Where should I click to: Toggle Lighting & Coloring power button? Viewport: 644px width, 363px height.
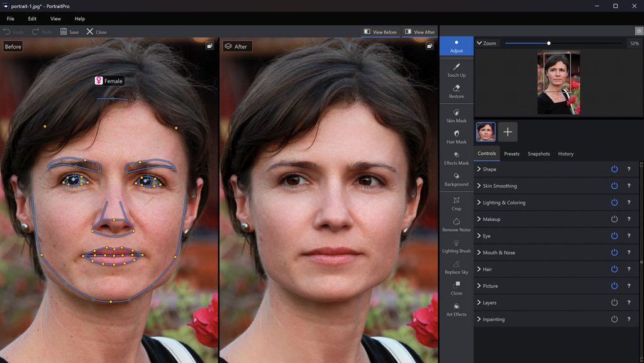pyautogui.click(x=614, y=203)
